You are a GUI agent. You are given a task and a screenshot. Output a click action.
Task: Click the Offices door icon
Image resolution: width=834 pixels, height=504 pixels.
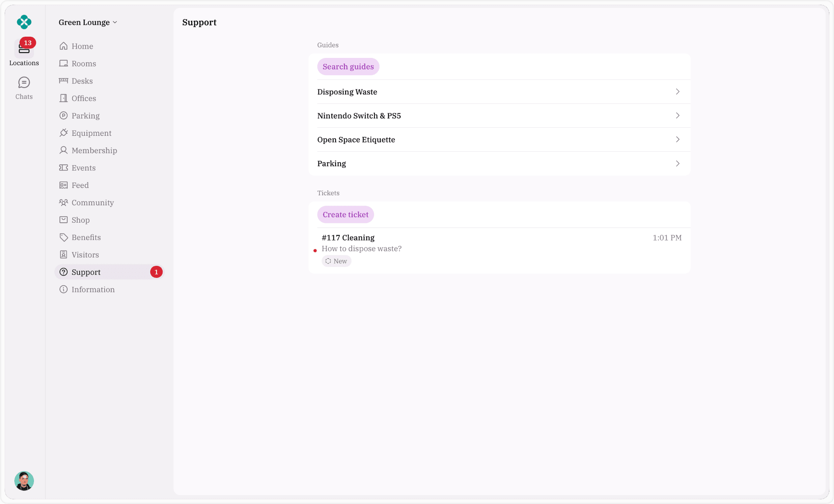click(x=63, y=98)
